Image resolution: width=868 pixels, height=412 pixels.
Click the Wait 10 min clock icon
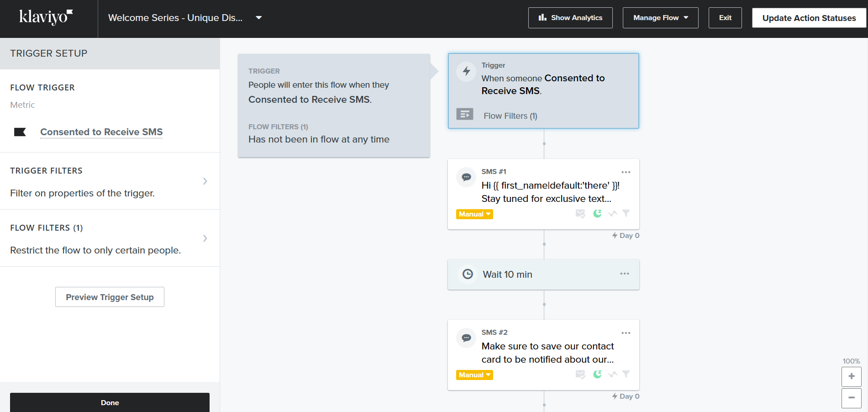pyautogui.click(x=468, y=274)
